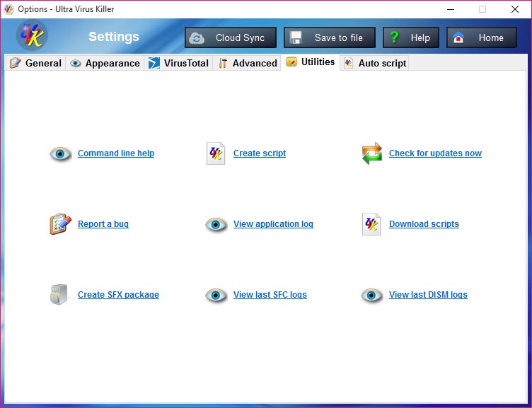Click the eye icon beside Command line help
The image size is (532, 408).
[x=60, y=154]
